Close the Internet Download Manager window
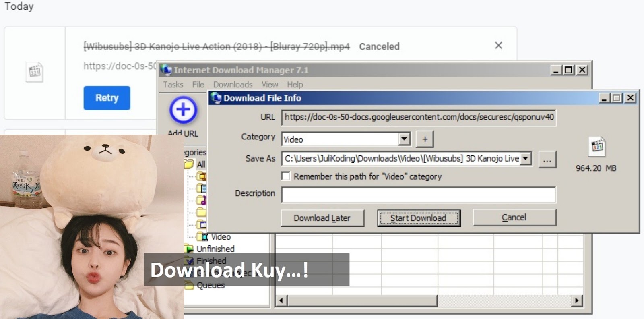This screenshot has width=644, height=319. [x=582, y=70]
